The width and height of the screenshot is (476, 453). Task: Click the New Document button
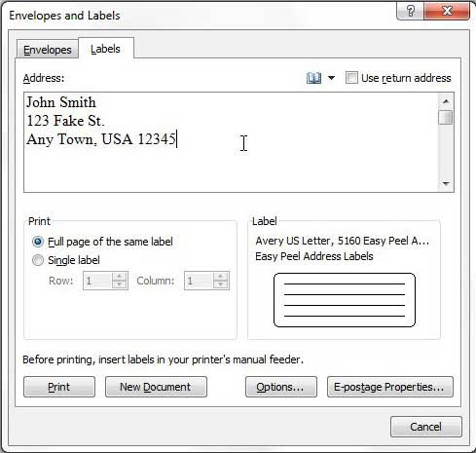156,387
